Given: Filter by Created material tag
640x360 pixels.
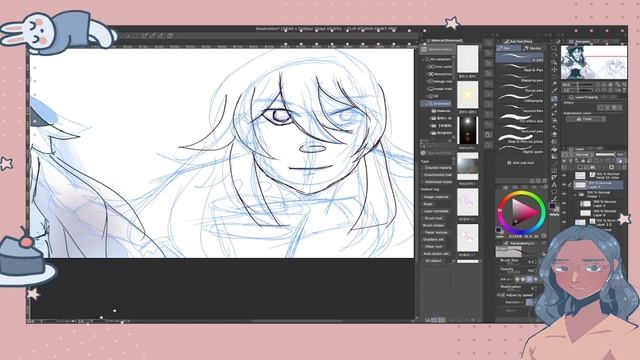Looking at the screenshot, I should coord(438,167).
